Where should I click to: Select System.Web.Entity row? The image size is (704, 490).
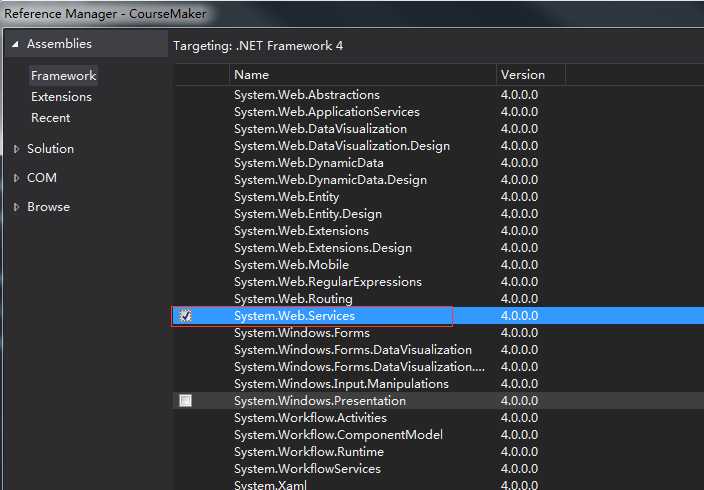[440, 197]
